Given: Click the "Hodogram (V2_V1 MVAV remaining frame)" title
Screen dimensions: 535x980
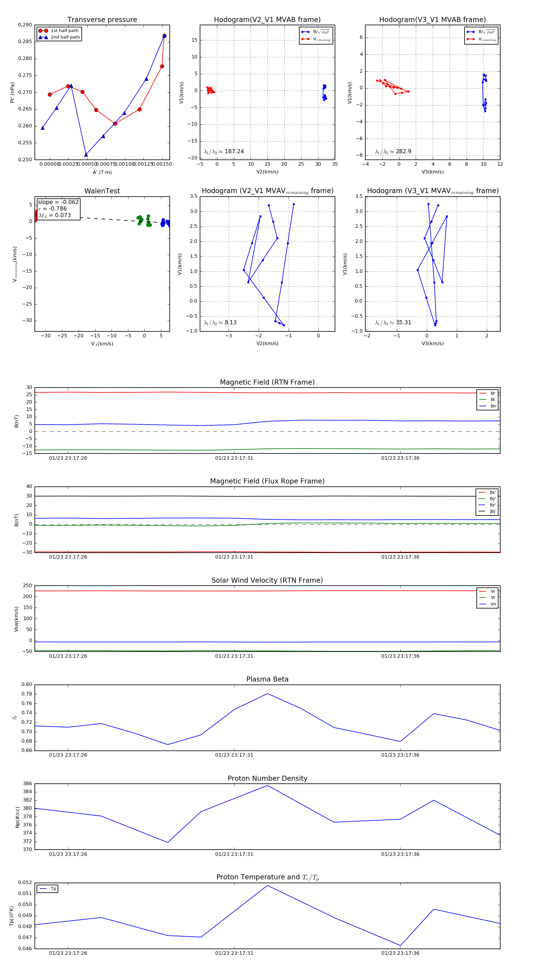Looking at the screenshot, I should 267,191.
